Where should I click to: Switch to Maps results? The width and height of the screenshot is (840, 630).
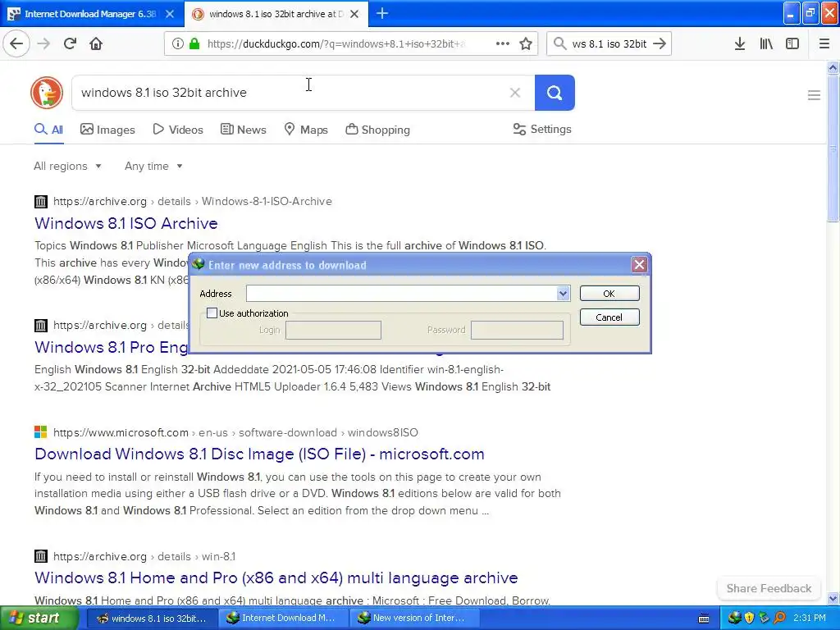pos(306,130)
